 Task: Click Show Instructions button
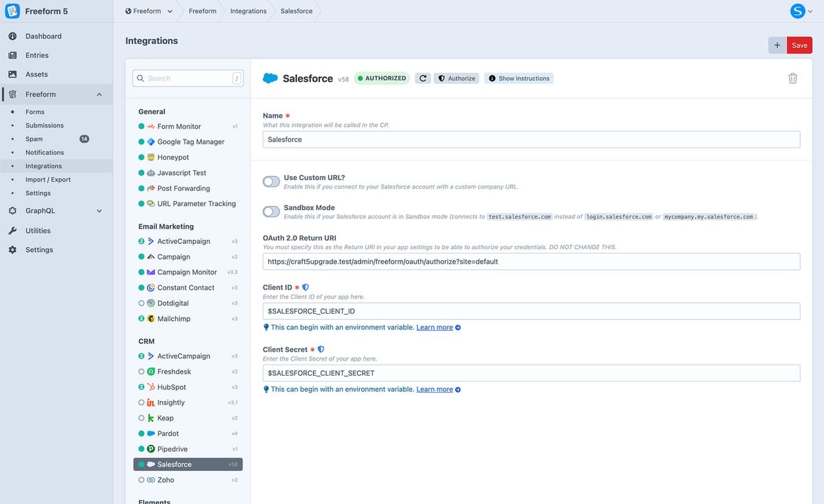click(518, 78)
